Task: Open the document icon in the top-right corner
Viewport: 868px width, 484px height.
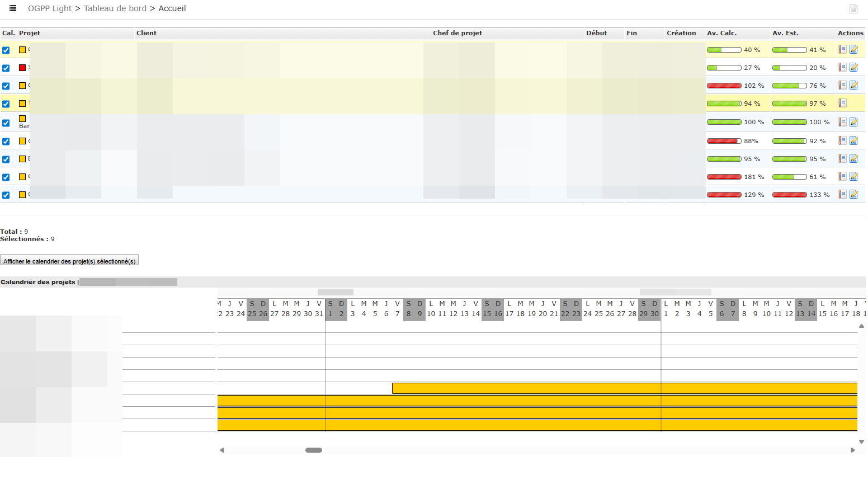Action: (x=853, y=9)
